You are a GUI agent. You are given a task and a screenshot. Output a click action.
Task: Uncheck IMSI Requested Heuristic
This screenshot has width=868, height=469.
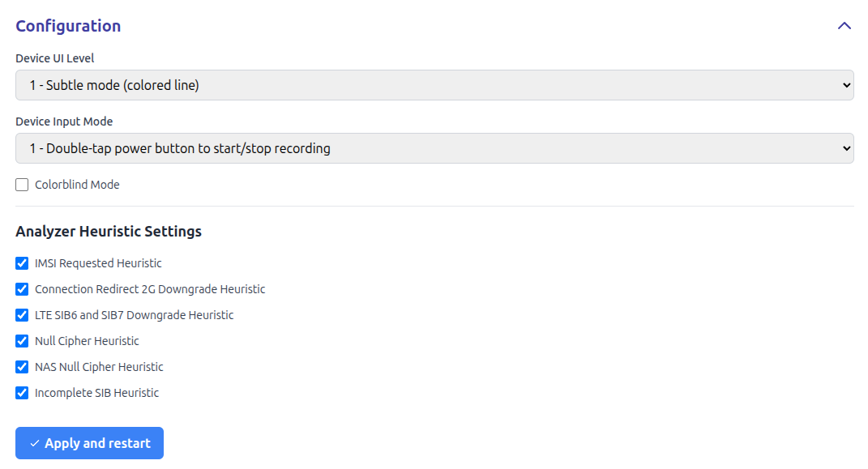22,263
